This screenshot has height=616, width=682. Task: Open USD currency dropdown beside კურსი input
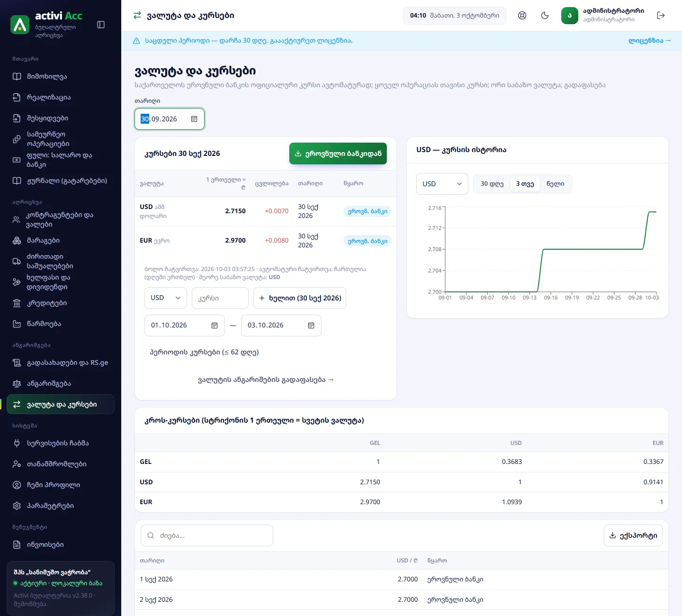coord(166,298)
